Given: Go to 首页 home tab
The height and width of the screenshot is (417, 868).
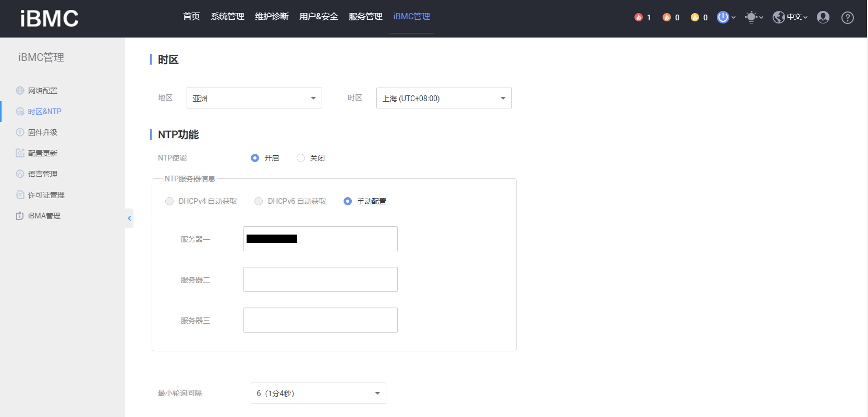Looking at the screenshot, I should 192,17.
